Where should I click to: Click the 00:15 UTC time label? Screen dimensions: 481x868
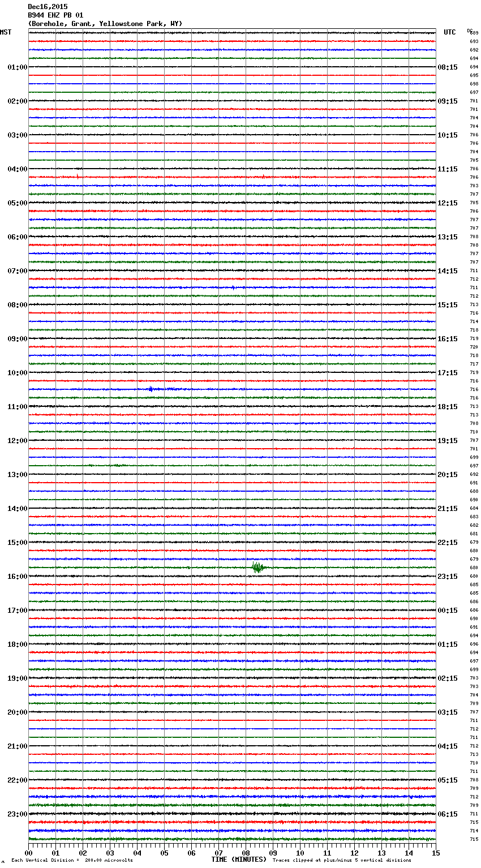click(448, 611)
